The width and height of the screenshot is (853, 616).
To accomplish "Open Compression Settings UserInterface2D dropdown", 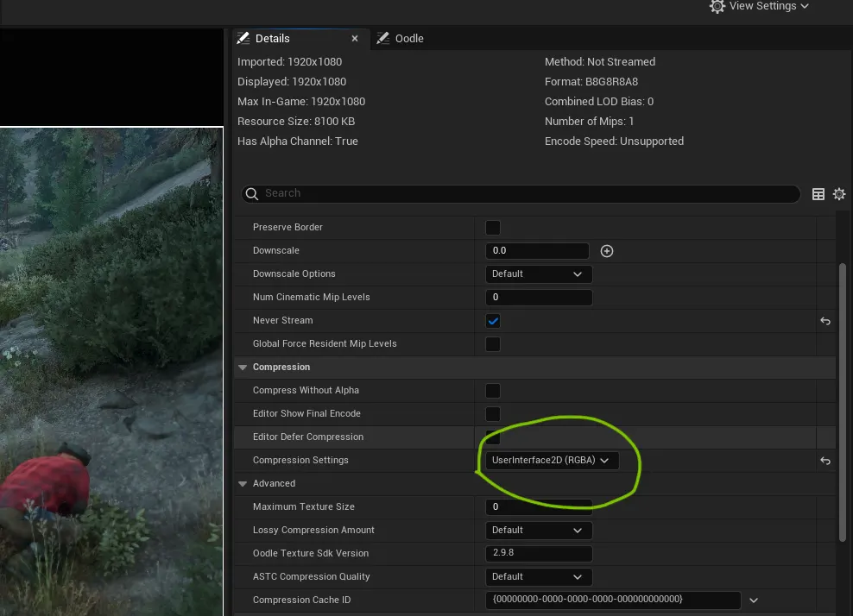I will (552, 461).
